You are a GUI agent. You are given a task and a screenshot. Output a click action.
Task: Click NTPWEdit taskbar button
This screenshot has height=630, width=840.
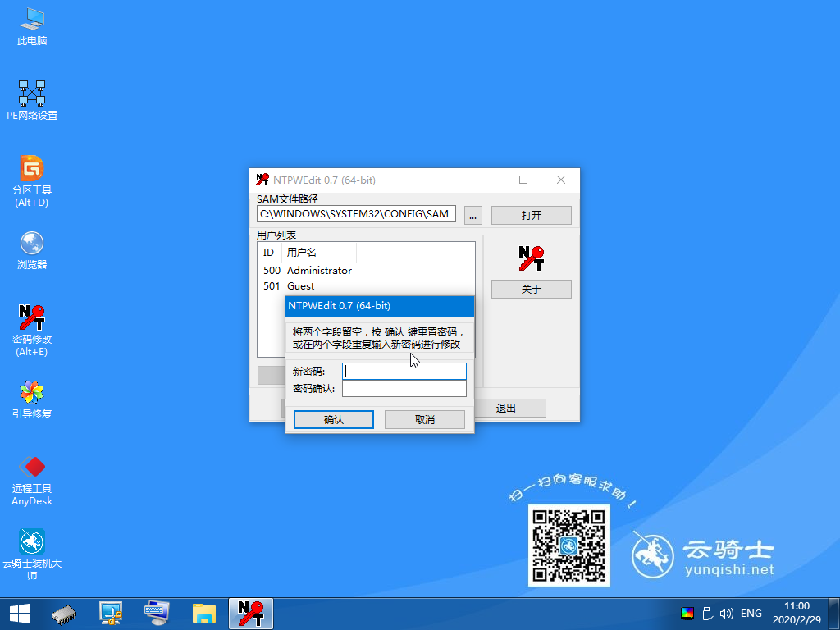[251, 614]
